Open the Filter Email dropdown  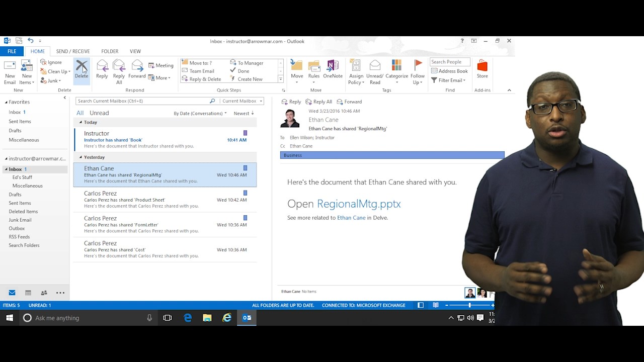coord(448,80)
